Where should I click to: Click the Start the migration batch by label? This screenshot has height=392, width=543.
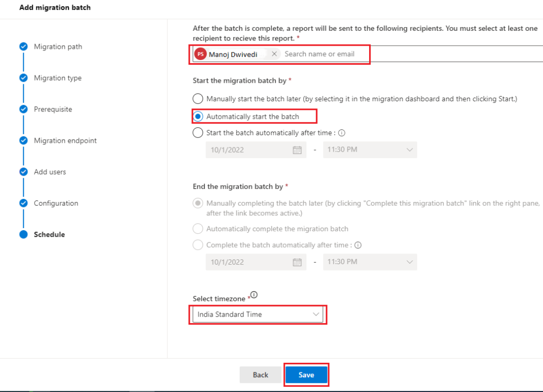240,81
